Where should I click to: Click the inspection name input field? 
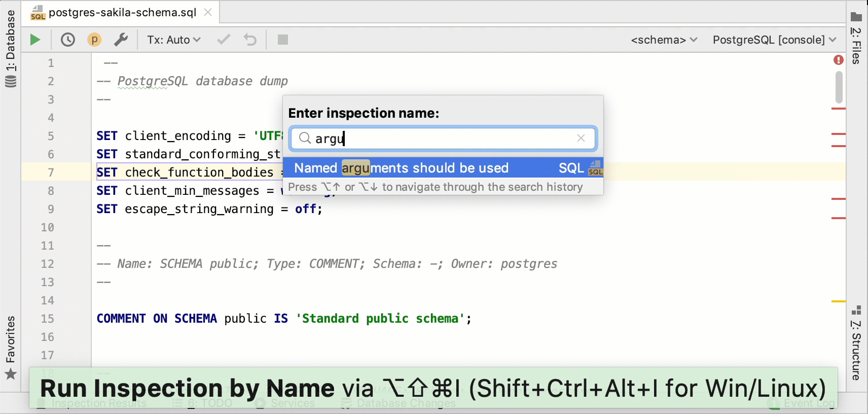pos(443,138)
